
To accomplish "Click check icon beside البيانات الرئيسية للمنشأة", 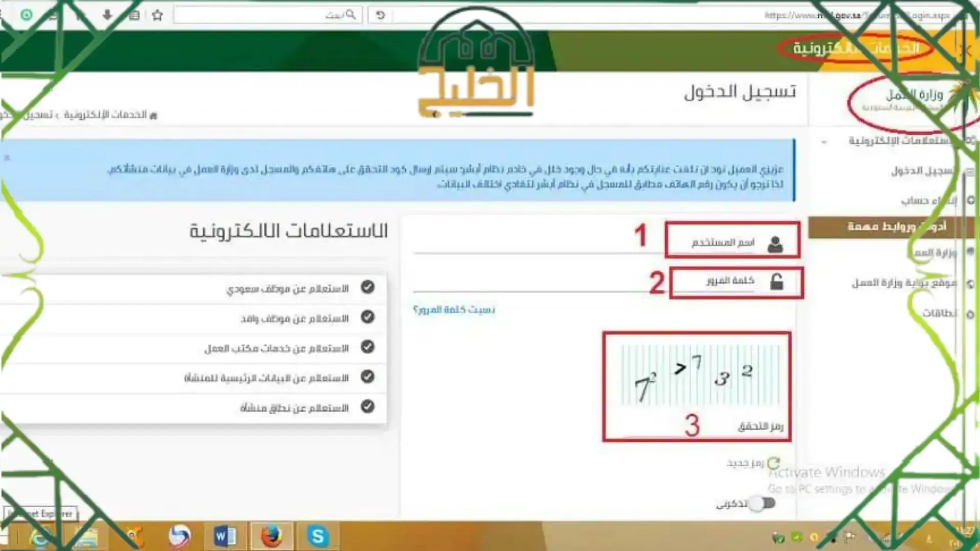I will 367,377.
